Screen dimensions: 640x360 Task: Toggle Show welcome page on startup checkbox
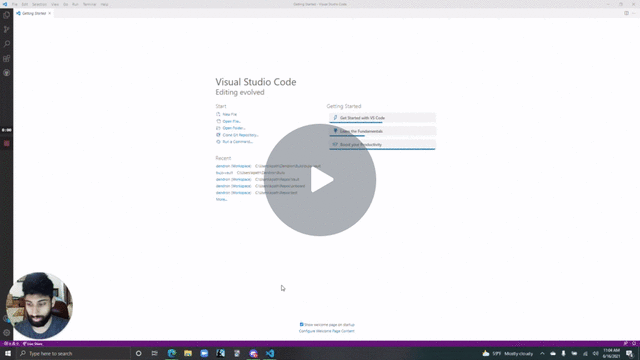coord(302,324)
